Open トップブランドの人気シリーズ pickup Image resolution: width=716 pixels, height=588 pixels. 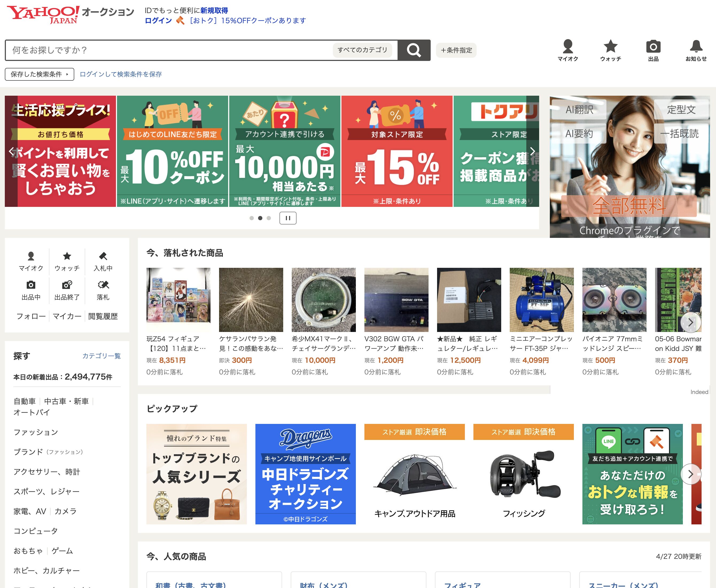196,474
